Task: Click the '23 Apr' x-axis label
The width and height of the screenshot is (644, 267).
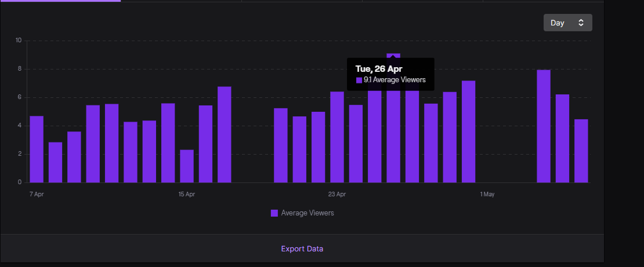Action: tap(337, 194)
